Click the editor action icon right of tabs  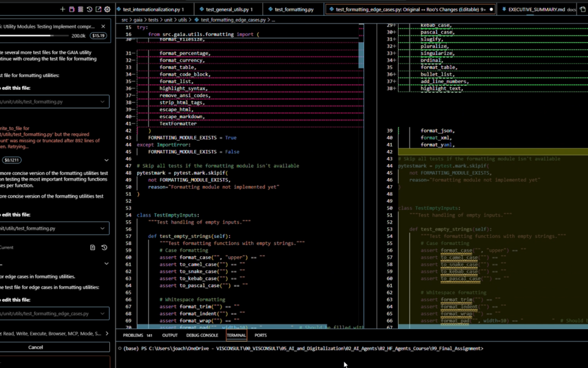coord(583,9)
